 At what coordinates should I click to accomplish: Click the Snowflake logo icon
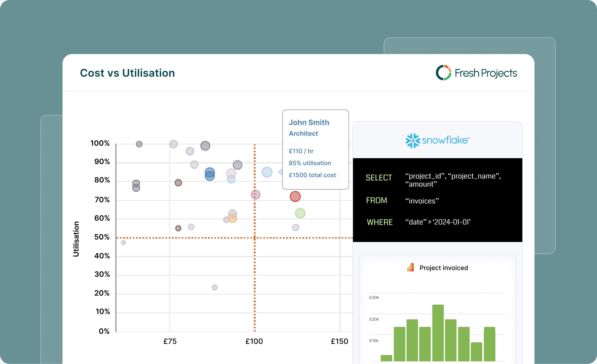point(413,140)
